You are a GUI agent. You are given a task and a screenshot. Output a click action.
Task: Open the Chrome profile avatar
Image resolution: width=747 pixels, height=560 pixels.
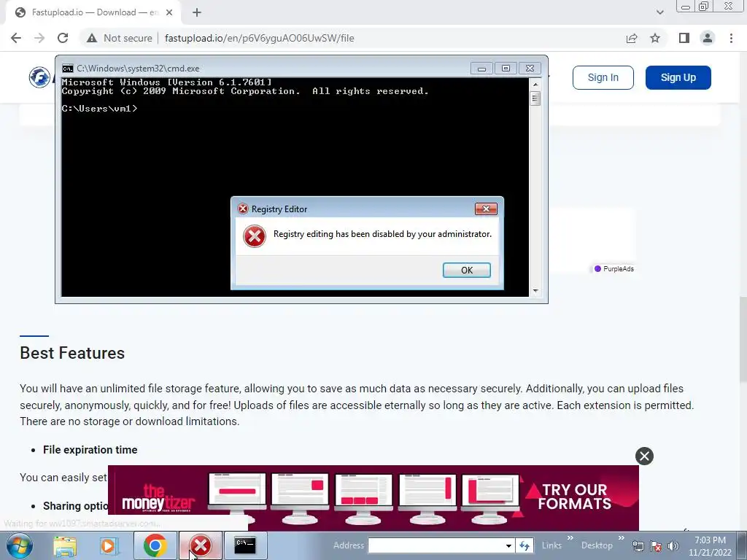708,38
